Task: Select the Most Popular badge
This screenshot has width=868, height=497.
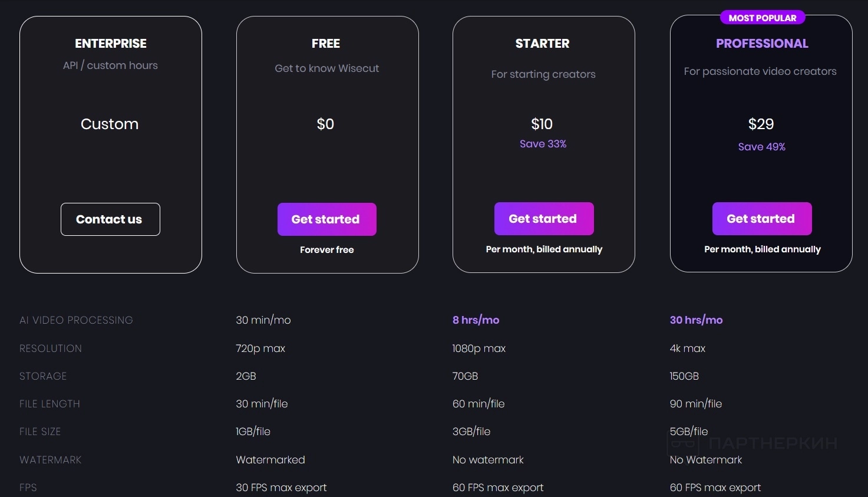Action: click(x=762, y=18)
